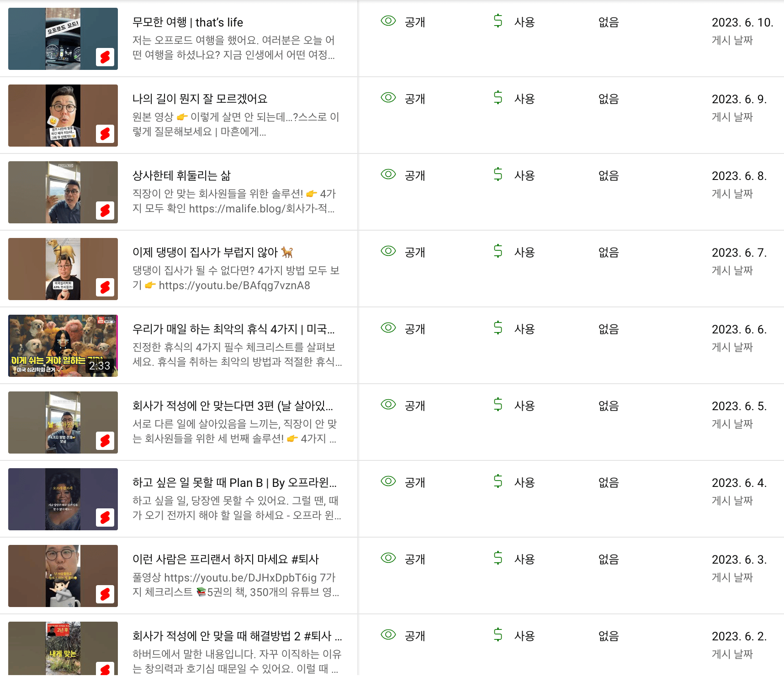Click the visibility eye icon for 상사한테 휘둘리는 삶
This screenshot has width=784, height=676.
coord(388,174)
